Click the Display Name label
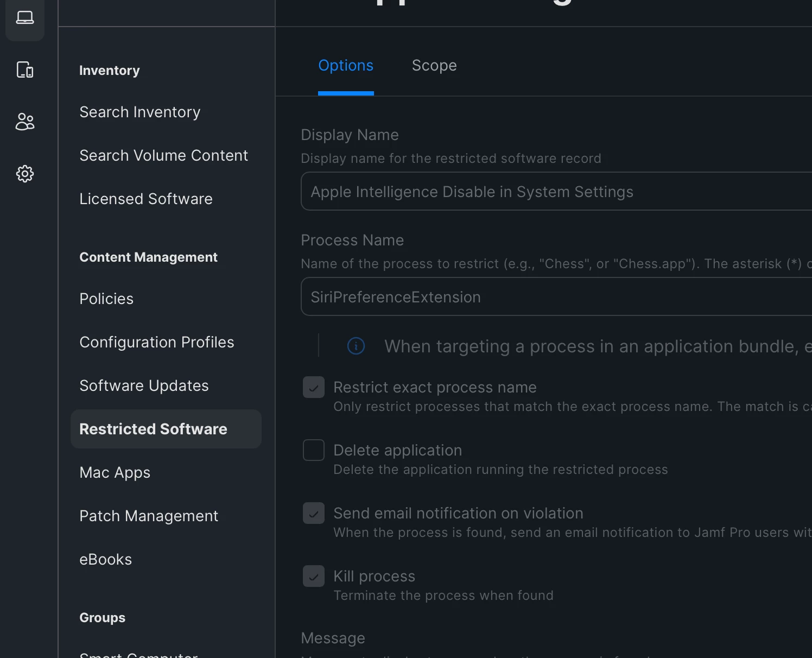The height and width of the screenshot is (658, 812). 350,135
